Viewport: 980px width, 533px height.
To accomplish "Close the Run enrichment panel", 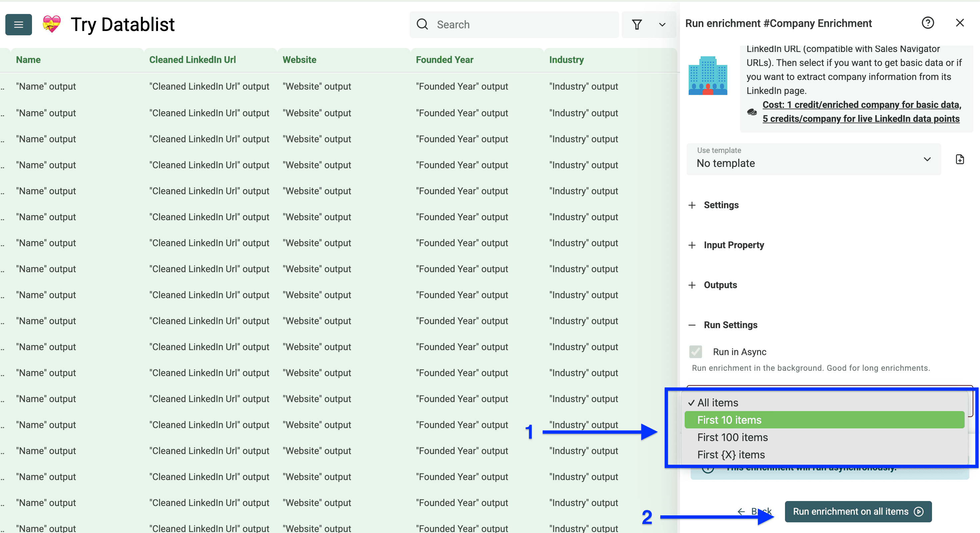I will [x=960, y=23].
